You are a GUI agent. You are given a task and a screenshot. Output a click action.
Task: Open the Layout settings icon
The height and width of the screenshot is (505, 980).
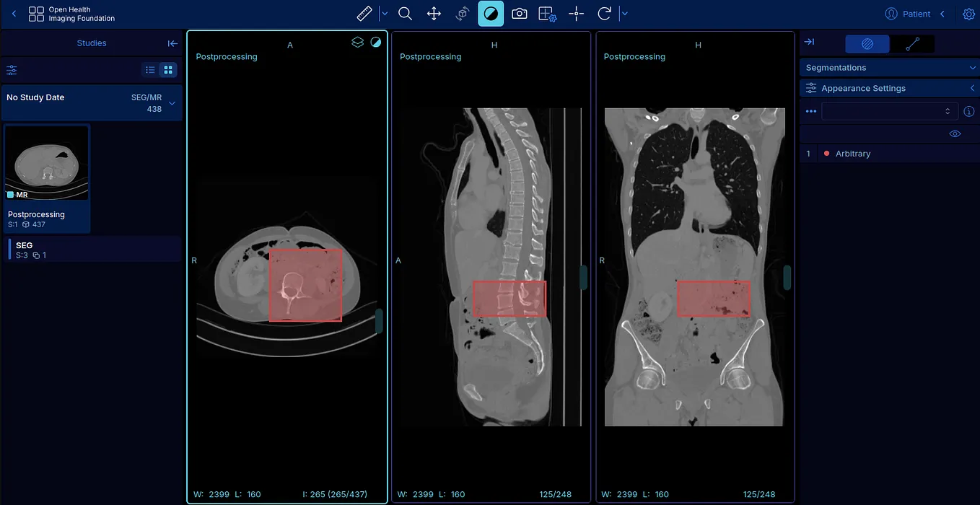(547, 13)
